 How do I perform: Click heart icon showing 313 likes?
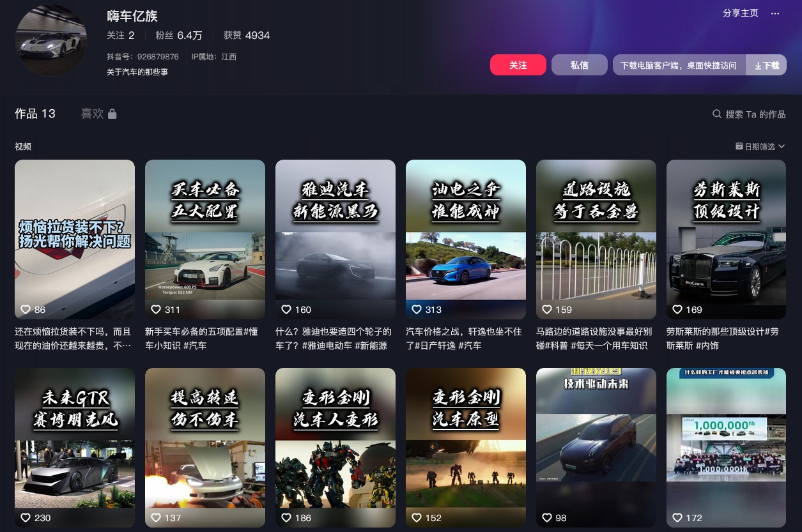417,309
